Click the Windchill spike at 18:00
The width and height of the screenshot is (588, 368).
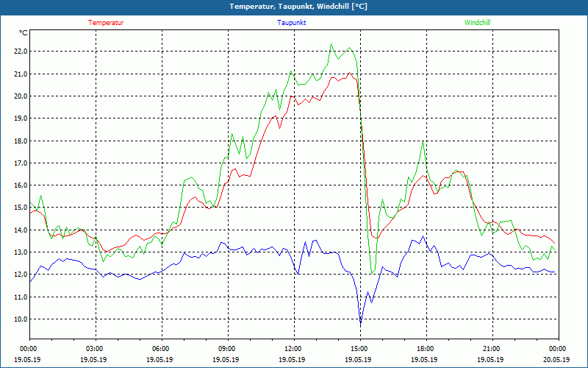[423, 142]
